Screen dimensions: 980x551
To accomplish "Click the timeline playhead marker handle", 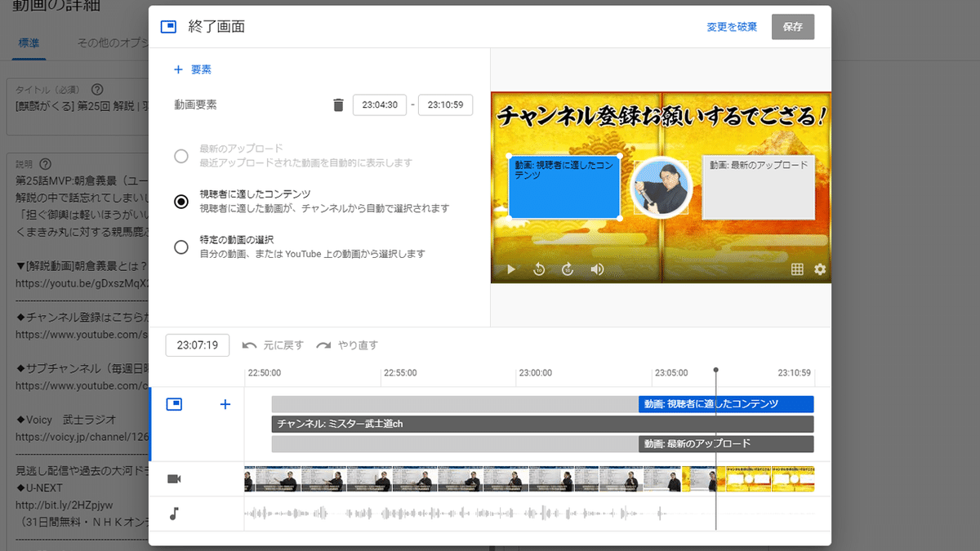I will [716, 371].
